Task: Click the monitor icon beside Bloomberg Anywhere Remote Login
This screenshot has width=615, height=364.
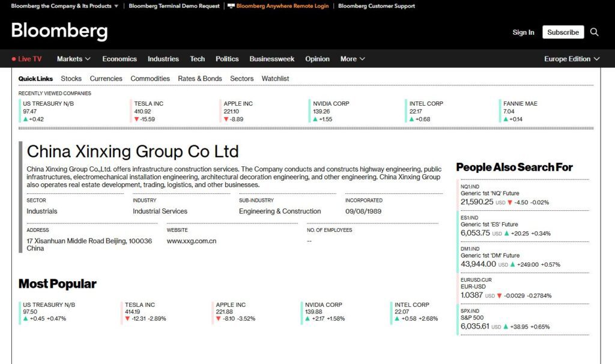Action: click(x=231, y=6)
